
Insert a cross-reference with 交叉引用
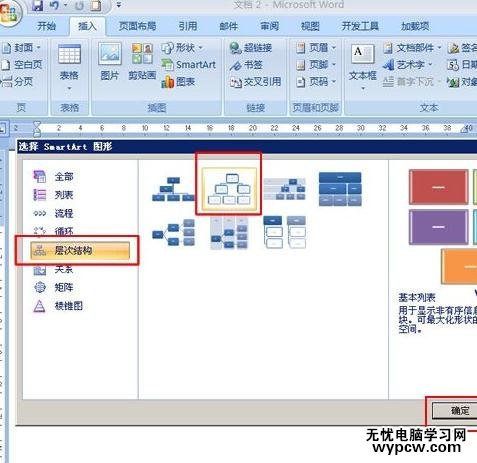click(256, 82)
